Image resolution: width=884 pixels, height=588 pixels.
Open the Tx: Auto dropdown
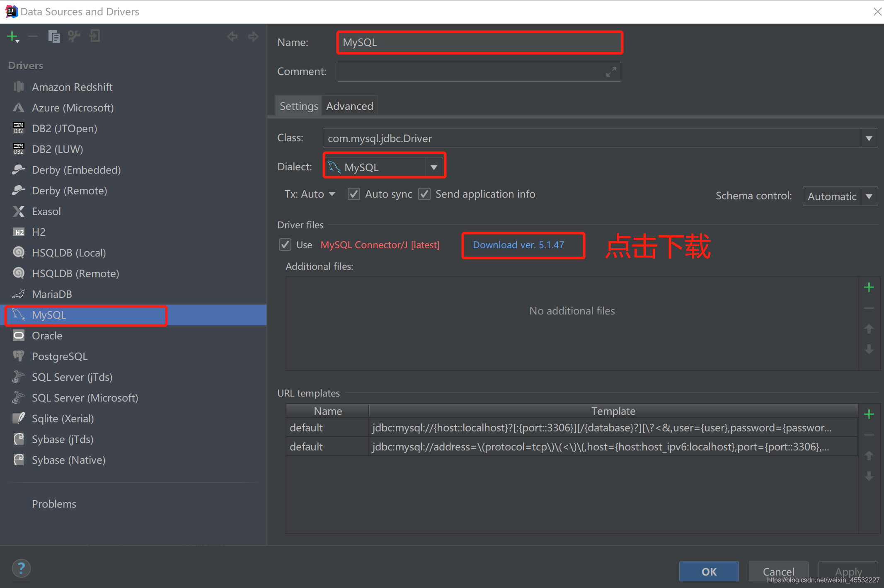(x=310, y=194)
